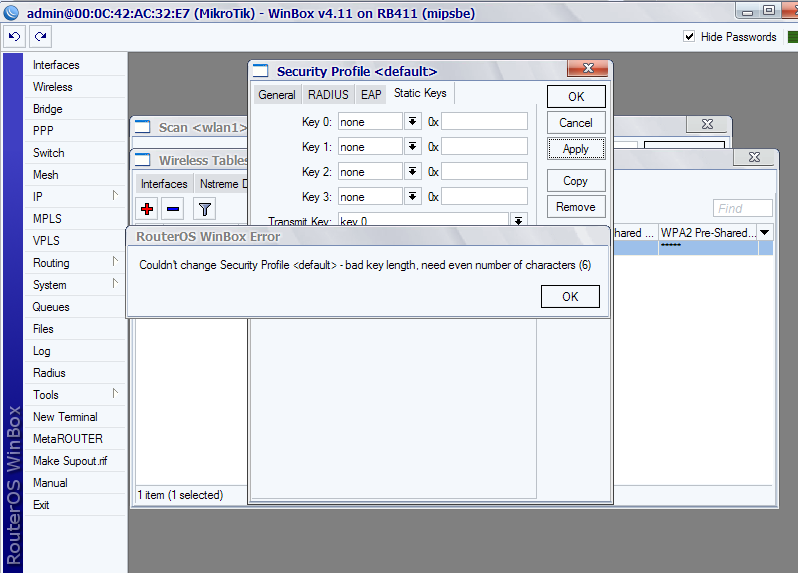Open Queues in the sidebar menu
Viewport: 798px width, 573px height.
(x=74, y=306)
